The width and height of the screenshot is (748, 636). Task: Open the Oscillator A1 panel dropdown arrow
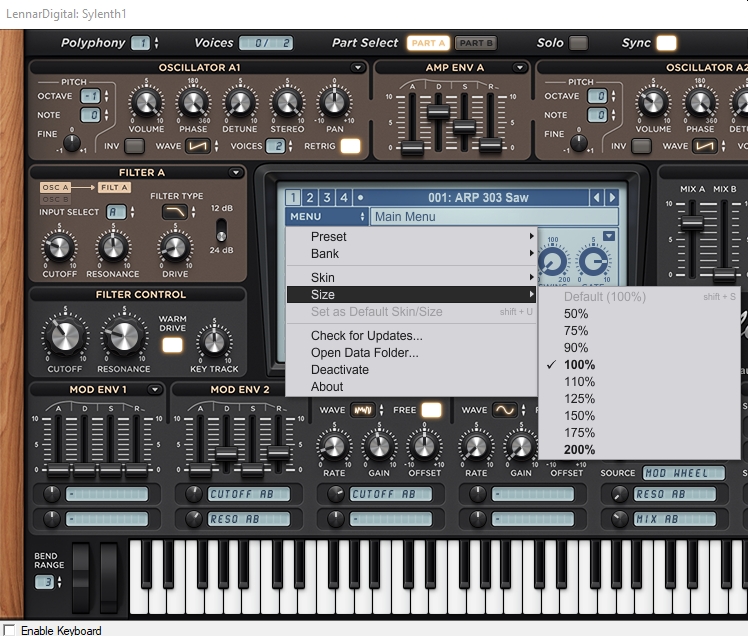[x=357, y=68]
